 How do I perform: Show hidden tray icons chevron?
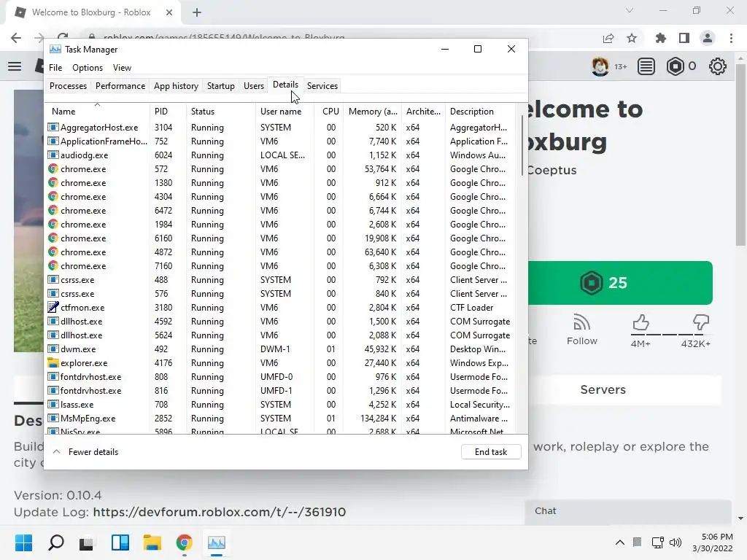point(620,542)
